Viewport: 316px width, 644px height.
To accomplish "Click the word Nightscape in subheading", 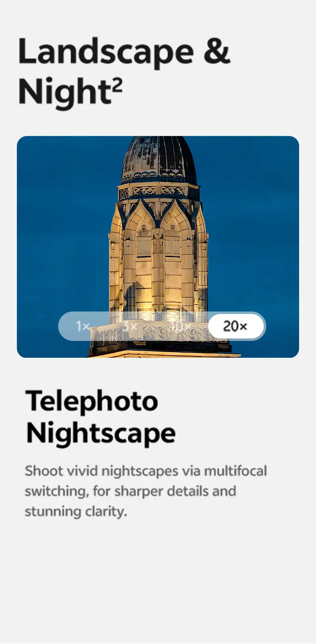I will point(101,434).
